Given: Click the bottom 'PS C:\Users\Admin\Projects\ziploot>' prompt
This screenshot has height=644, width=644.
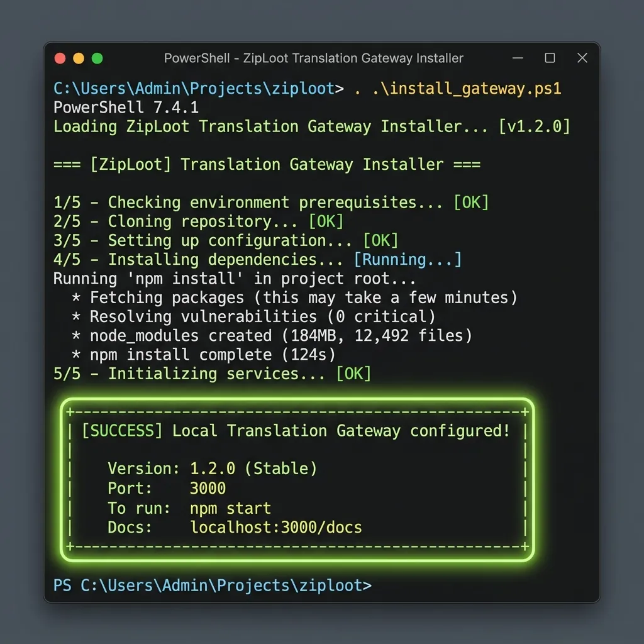Looking at the screenshot, I should [x=213, y=586].
